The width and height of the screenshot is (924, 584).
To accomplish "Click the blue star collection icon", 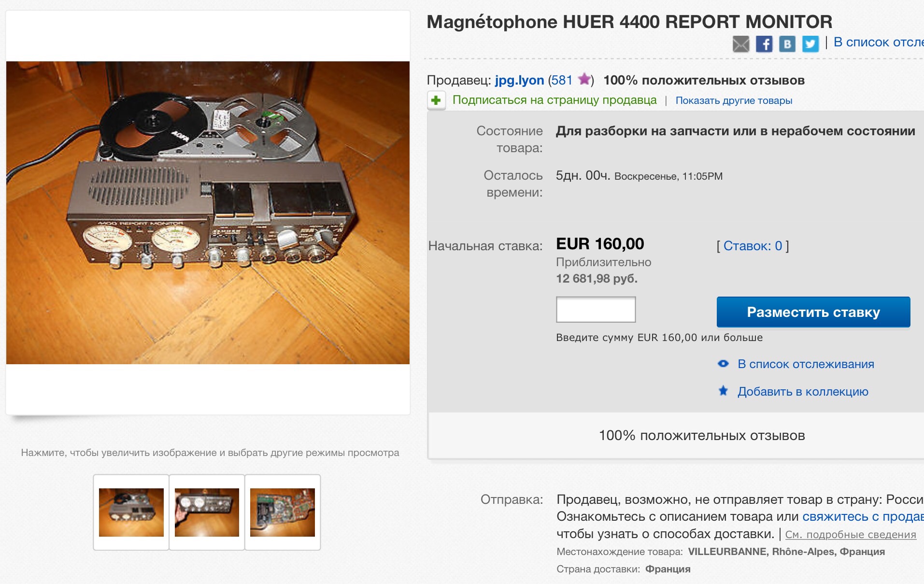I will pyautogui.click(x=723, y=391).
